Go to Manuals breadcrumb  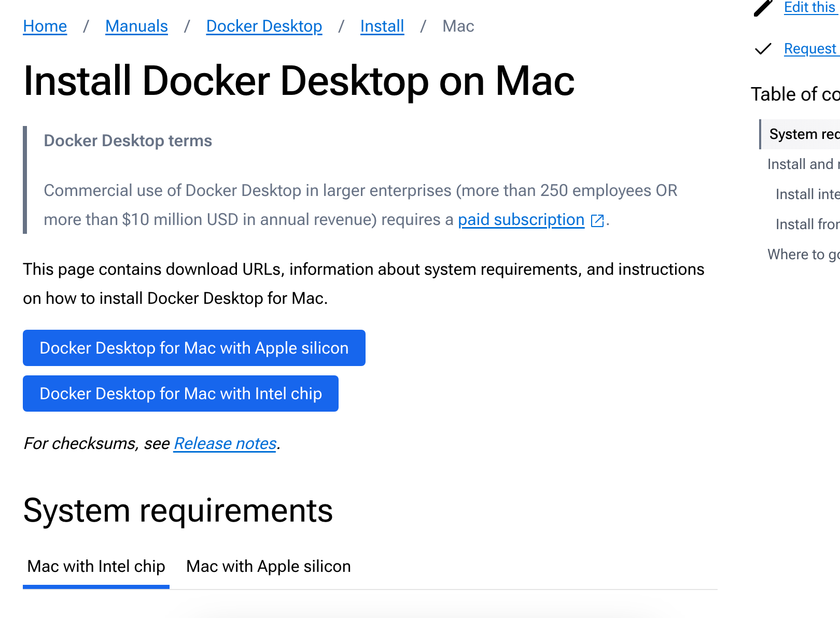coord(136,26)
